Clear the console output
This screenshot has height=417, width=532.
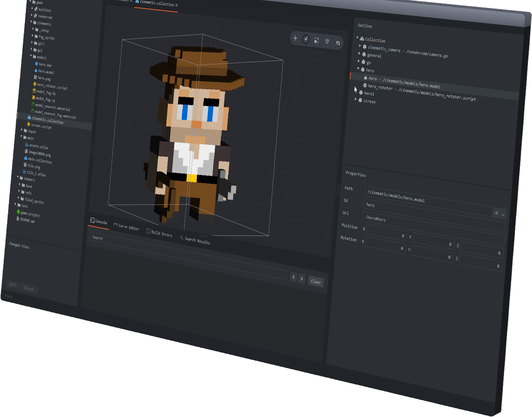(316, 281)
